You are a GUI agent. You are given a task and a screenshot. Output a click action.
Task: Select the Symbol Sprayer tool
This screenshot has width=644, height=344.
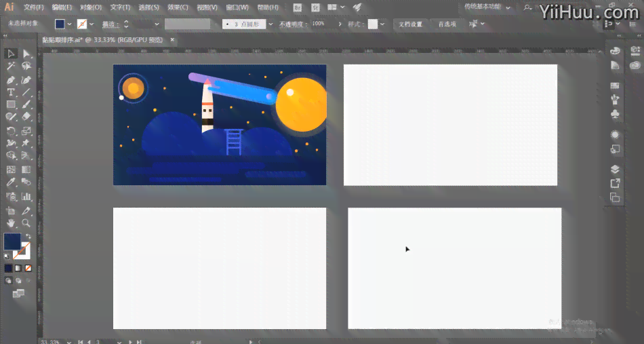pos(11,197)
